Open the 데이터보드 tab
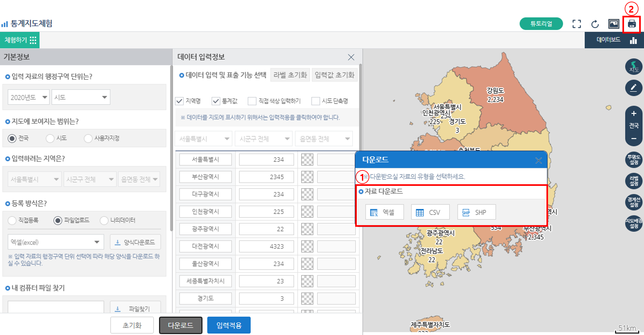Screen dimensions: 644x335 click(x=614, y=40)
